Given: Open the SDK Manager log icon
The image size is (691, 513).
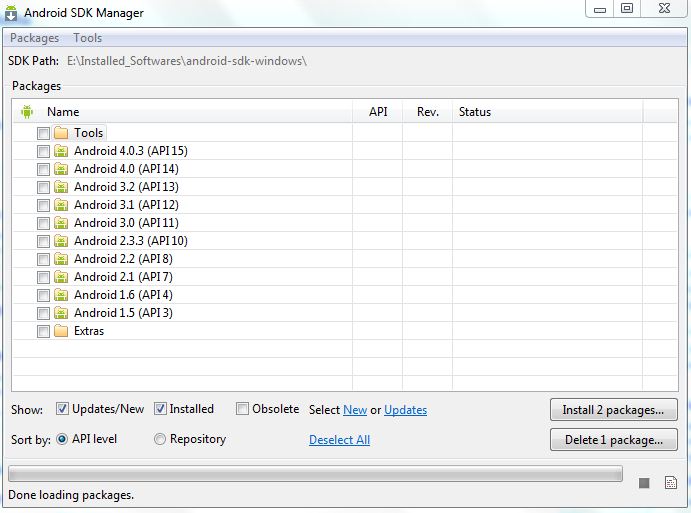Looking at the screenshot, I should pos(670,483).
